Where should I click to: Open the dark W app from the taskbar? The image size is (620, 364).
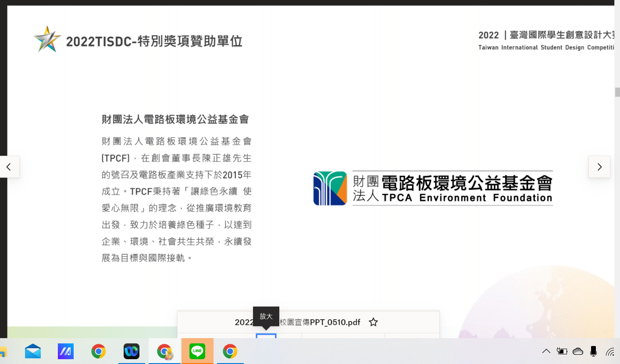pyautogui.click(x=132, y=351)
